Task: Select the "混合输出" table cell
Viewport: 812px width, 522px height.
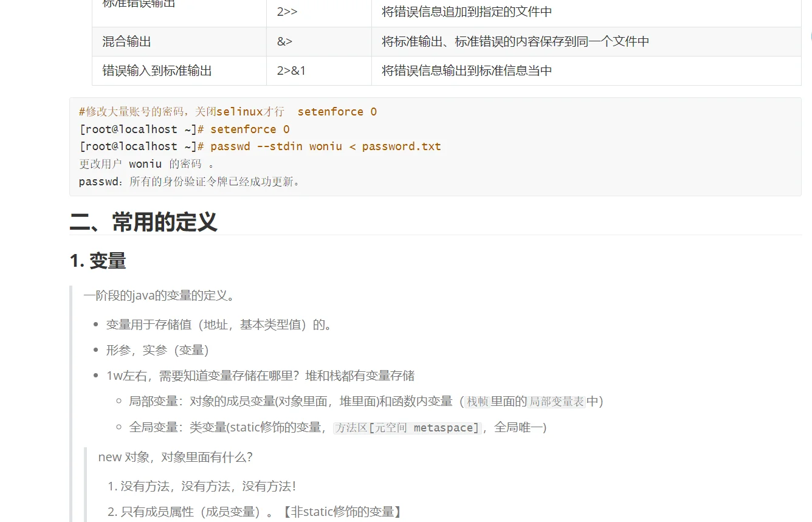Action: [x=179, y=41]
